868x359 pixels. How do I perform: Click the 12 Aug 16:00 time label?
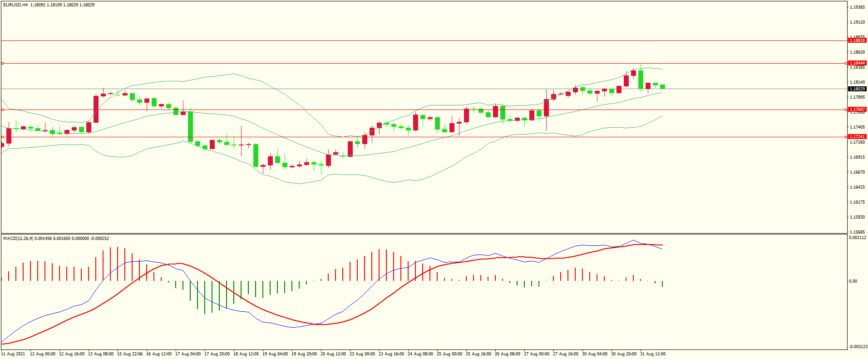click(72, 354)
